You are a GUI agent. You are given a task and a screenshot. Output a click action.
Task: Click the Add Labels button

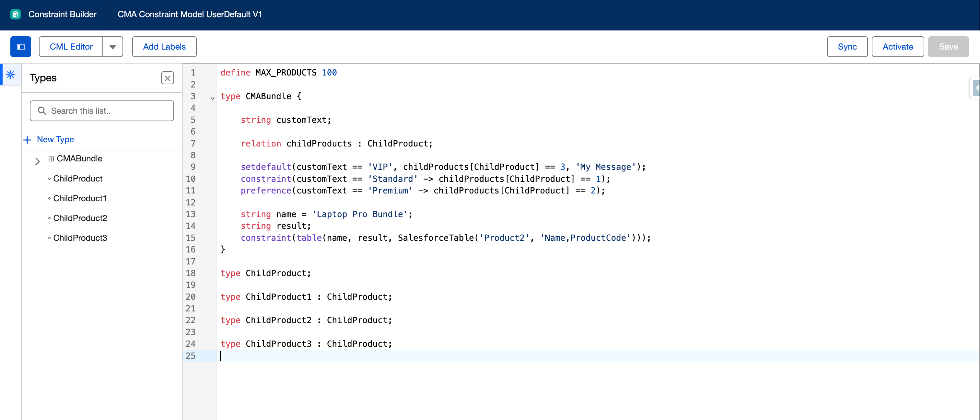coord(164,47)
